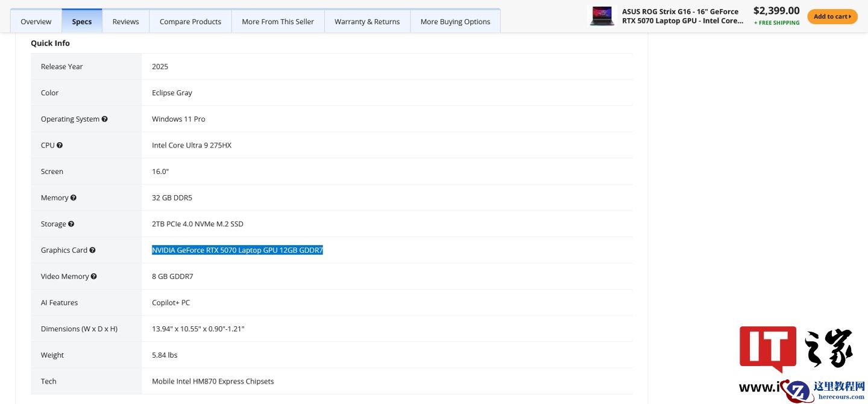Select the Specs tab

tap(82, 22)
